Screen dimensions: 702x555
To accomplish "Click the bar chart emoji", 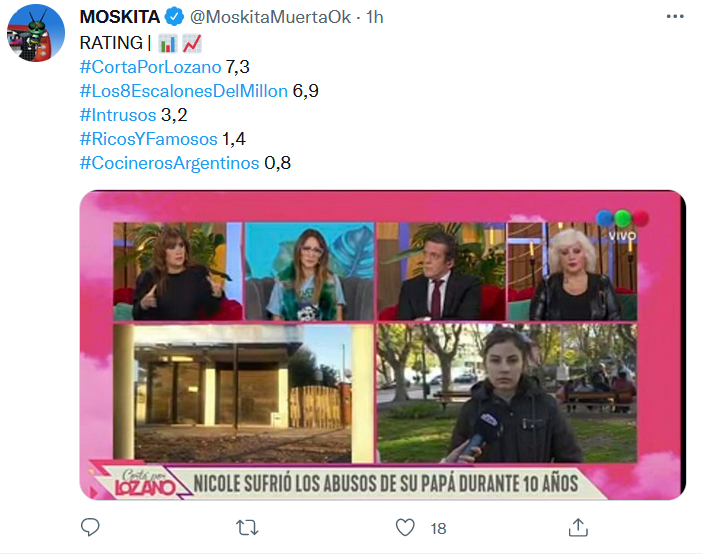I will point(168,43).
